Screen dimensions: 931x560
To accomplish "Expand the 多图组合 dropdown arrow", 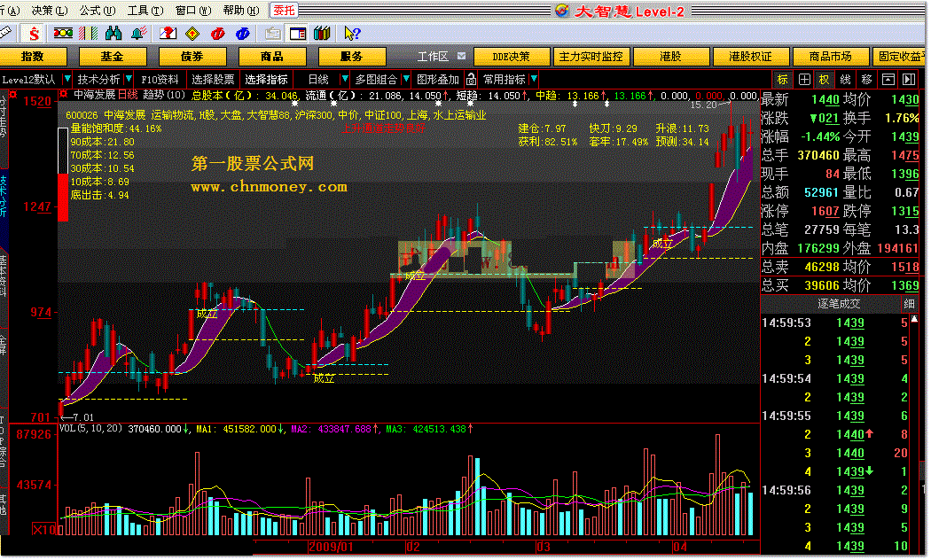I will point(406,79).
